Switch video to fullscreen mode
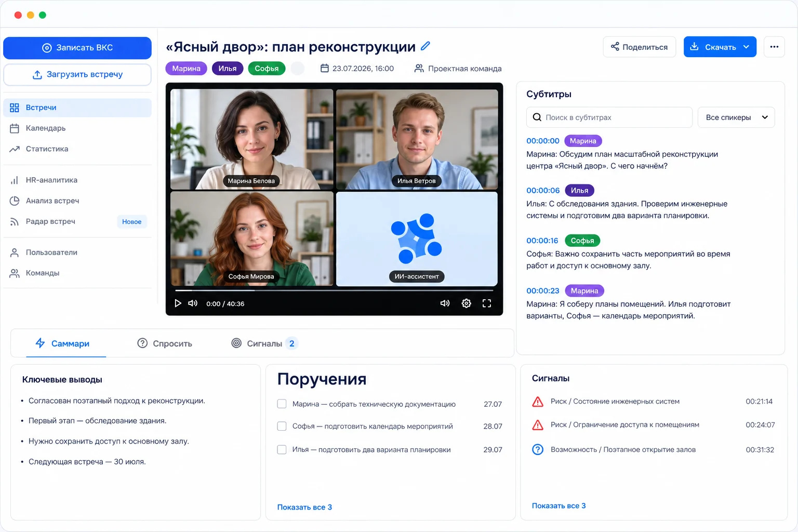Image resolution: width=798 pixels, height=532 pixels. tap(487, 303)
